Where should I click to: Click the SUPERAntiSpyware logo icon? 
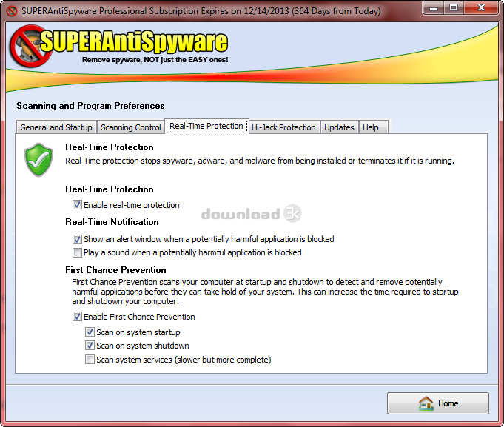30,47
